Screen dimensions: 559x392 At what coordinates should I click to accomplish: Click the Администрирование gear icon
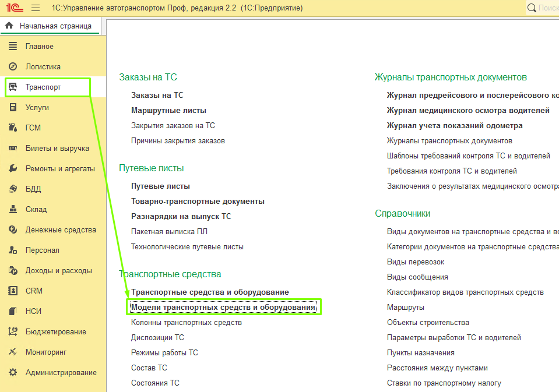coord(13,372)
